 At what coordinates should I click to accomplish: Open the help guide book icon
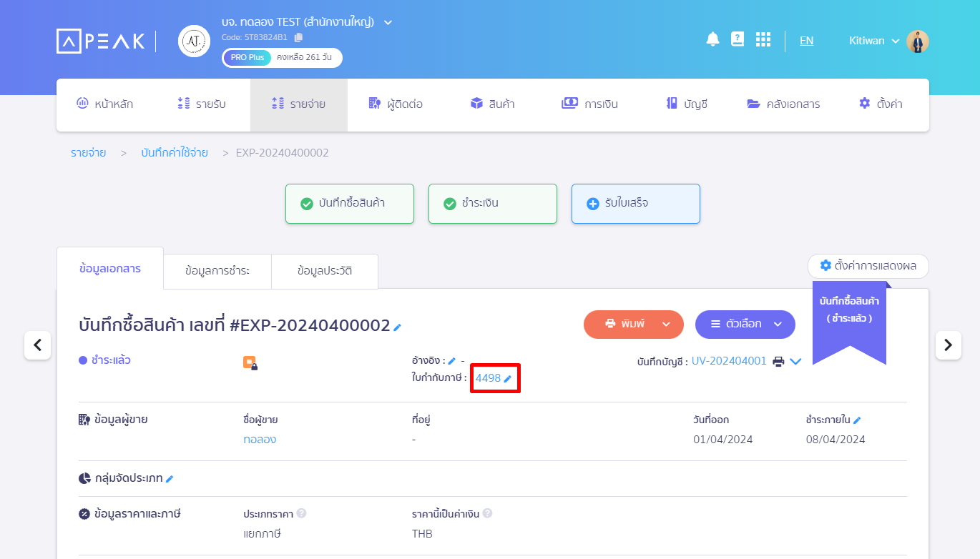coord(738,39)
